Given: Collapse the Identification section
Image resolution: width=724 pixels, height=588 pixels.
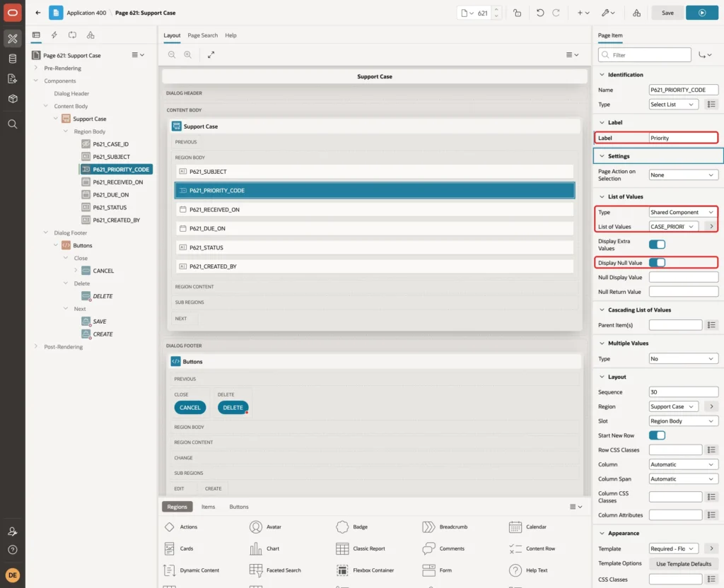Looking at the screenshot, I should [x=602, y=75].
